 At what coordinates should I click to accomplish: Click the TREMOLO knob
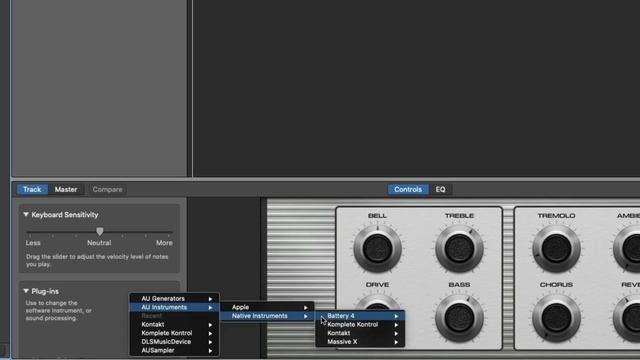point(556,249)
